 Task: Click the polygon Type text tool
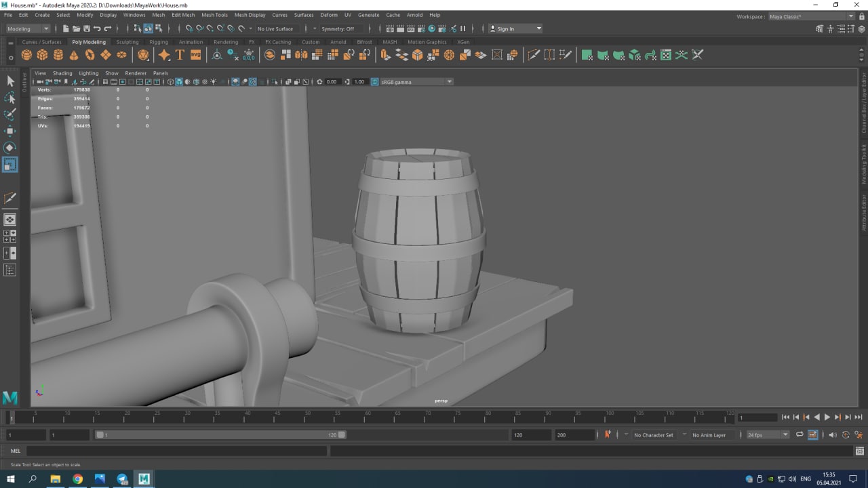pyautogui.click(x=180, y=55)
